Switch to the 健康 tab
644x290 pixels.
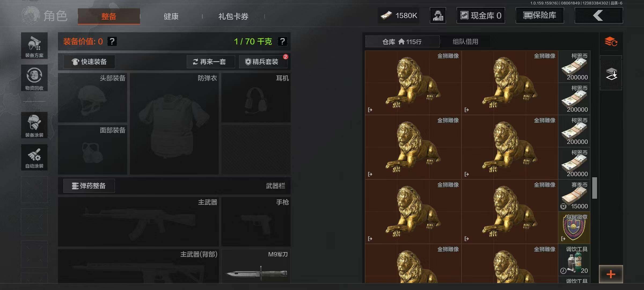[171, 16]
